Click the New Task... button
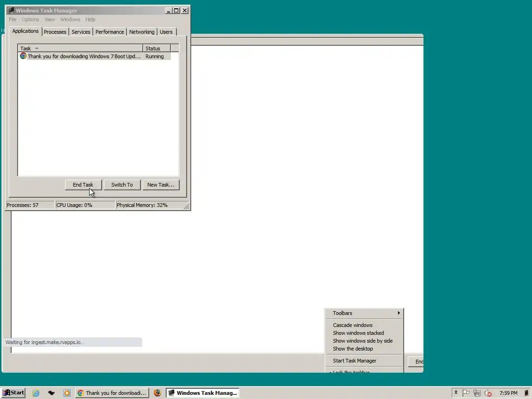The height and width of the screenshot is (399, 532). pyautogui.click(x=161, y=185)
